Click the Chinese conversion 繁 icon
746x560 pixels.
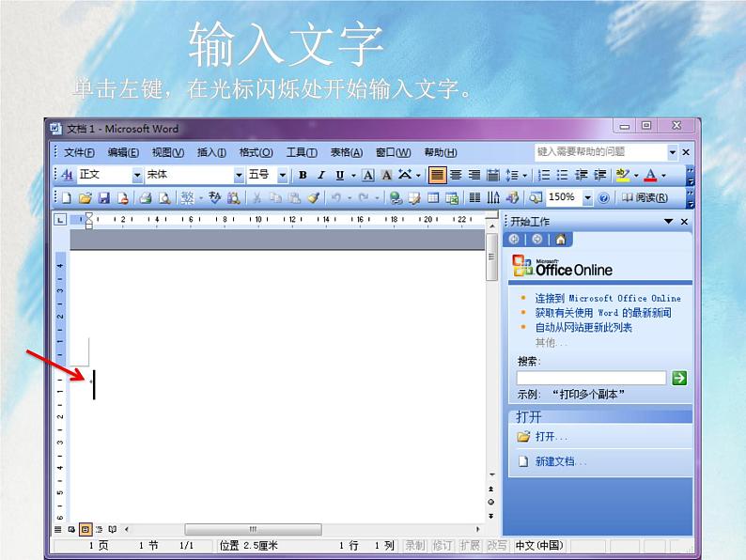click(188, 197)
